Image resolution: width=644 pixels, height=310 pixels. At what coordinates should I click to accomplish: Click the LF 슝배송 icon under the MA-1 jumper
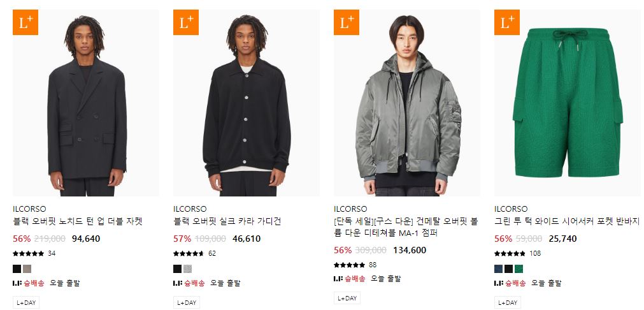click(350, 278)
